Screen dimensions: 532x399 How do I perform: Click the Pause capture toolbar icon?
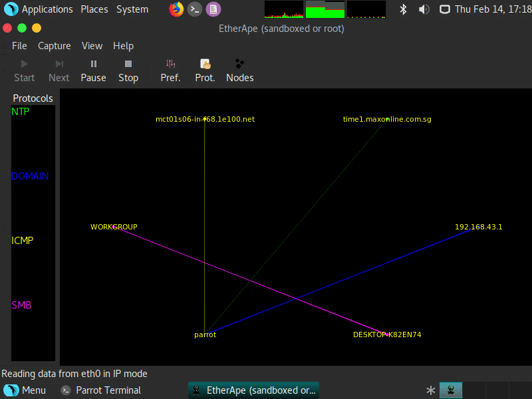pos(93,65)
